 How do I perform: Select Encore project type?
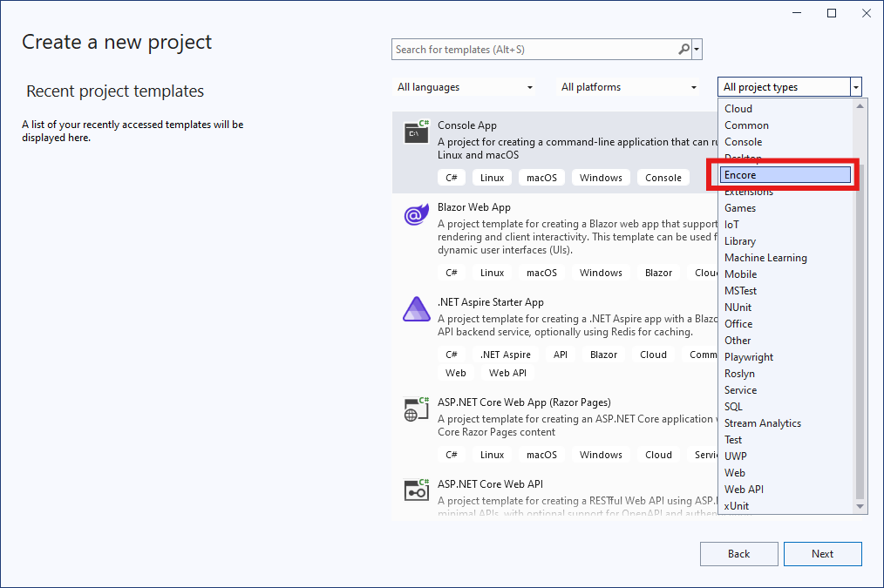tap(785, 175)
